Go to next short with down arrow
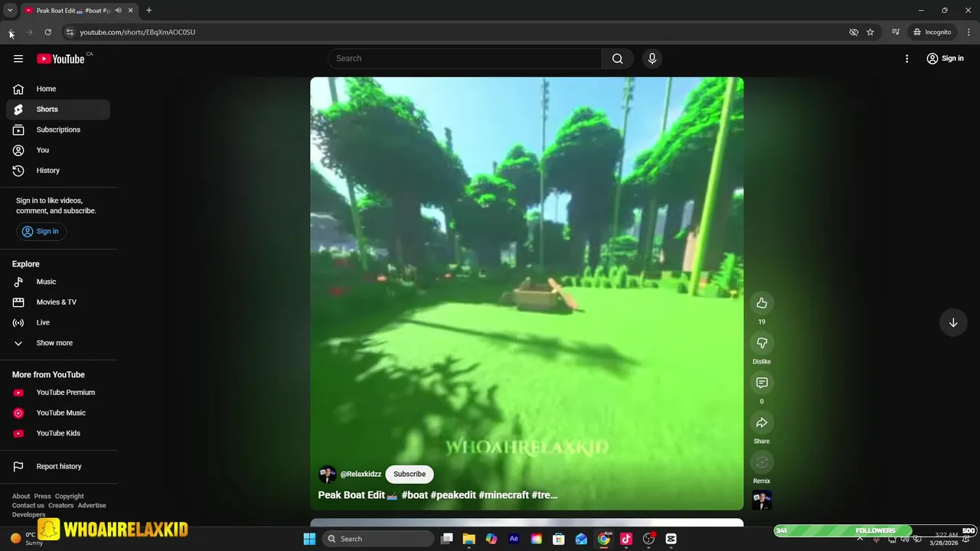 pyautogui.click(x=953, y=323)
